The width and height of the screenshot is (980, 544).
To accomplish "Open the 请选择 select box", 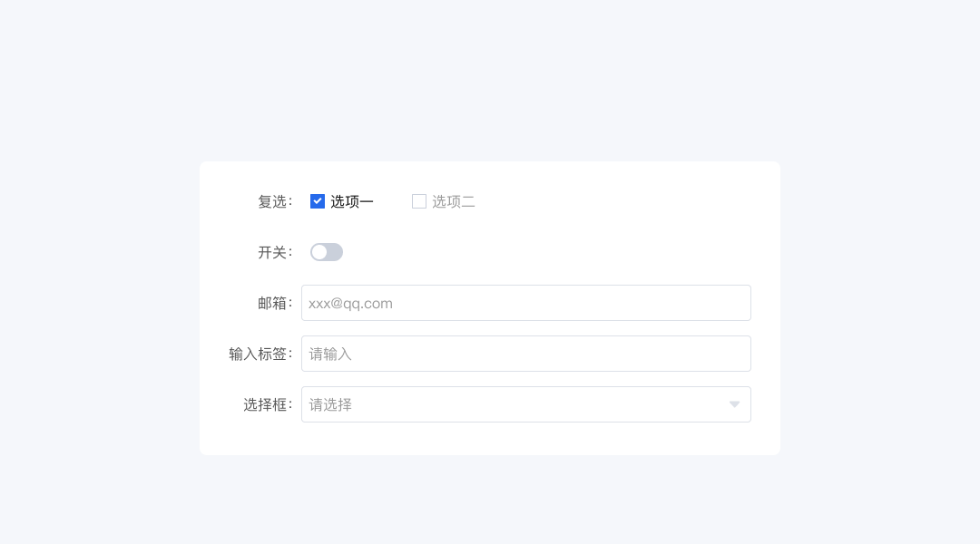I will click(526, 404).
